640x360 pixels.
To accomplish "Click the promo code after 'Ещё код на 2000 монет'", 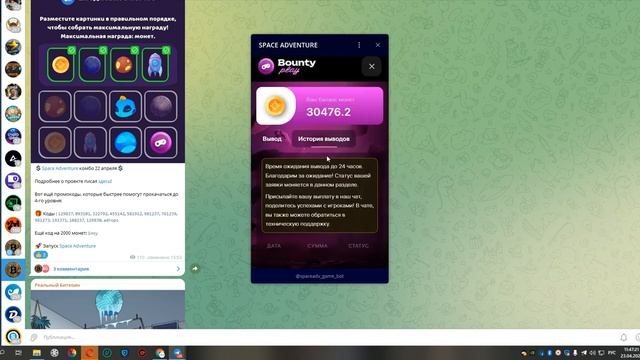I will [x=93, y=233].
